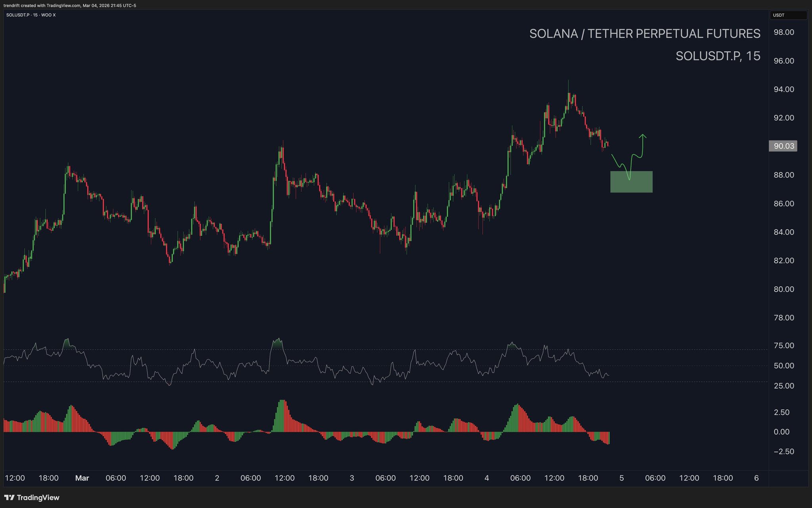Click the 25.00 RSI level label
The height and width of the screenshot is (508, 812).
(x=784, y=386)
